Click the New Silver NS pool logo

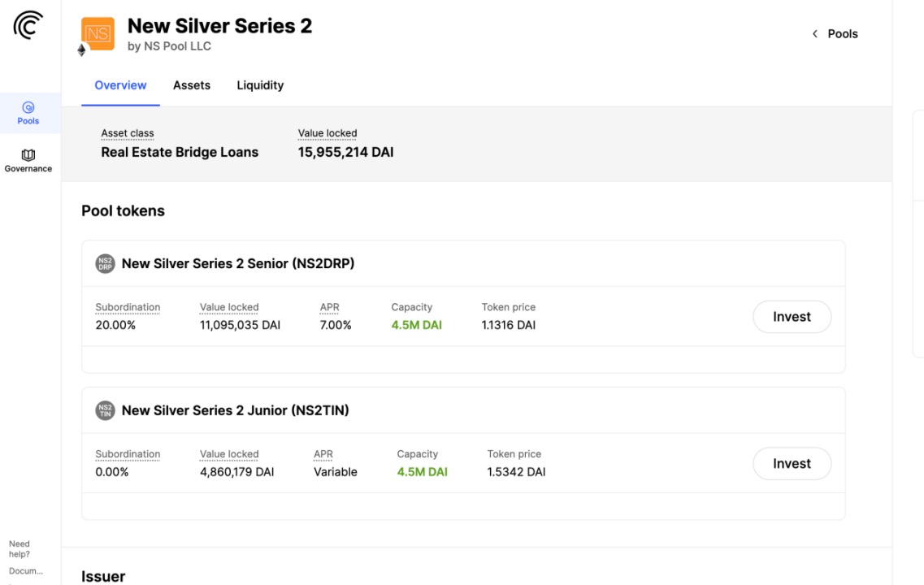coord(98,33)
